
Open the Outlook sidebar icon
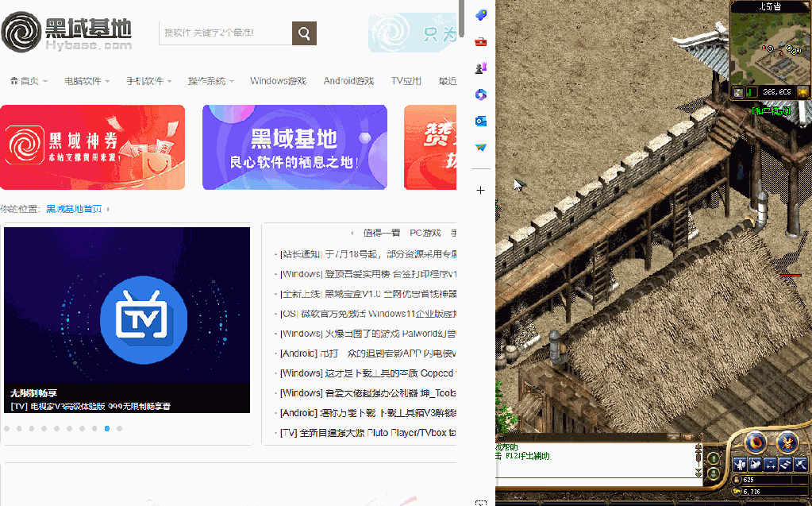[480, 121]
